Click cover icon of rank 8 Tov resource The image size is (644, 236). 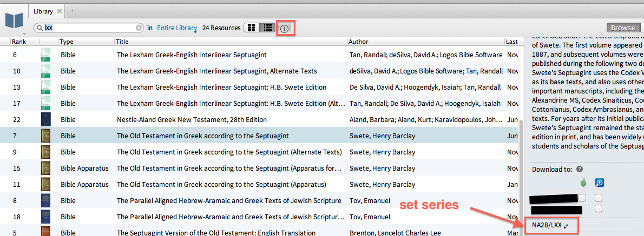click(45, 201)
